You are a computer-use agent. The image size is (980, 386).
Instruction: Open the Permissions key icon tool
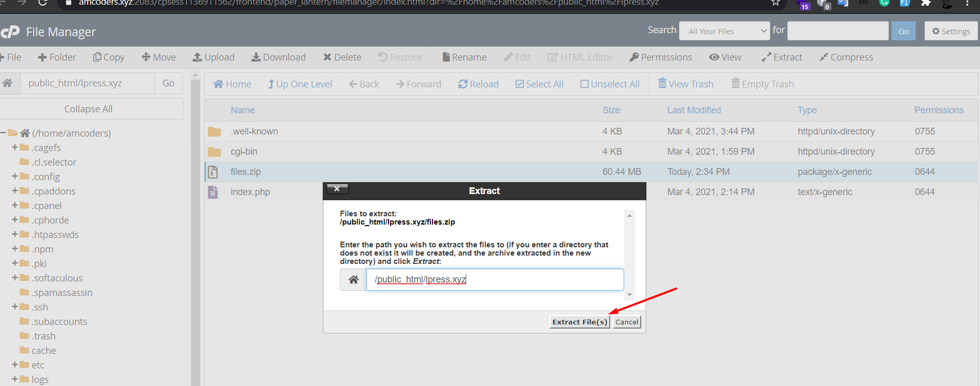pos(634,57)
